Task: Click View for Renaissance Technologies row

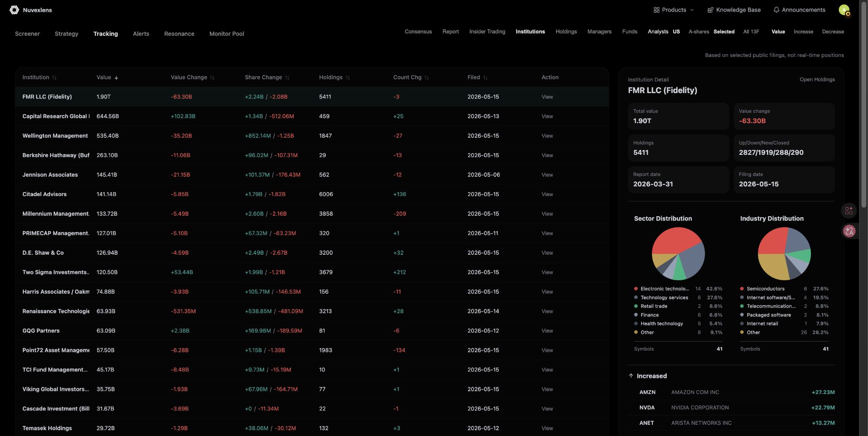Action: 547,311
